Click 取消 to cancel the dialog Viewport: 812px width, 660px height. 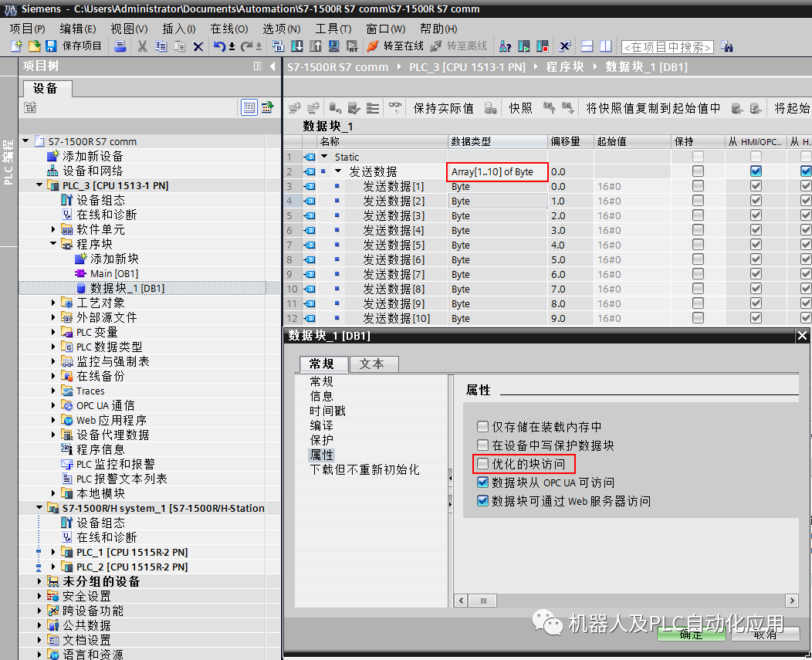point(766,635)
